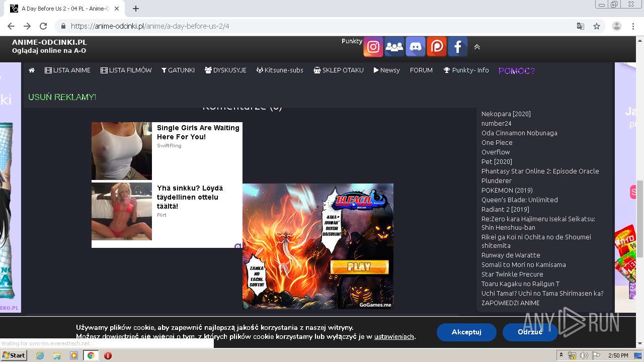Viewport: 644px width, 362px height.
Task: Open Star Twinkle Precure link
Action: [512, 275]
